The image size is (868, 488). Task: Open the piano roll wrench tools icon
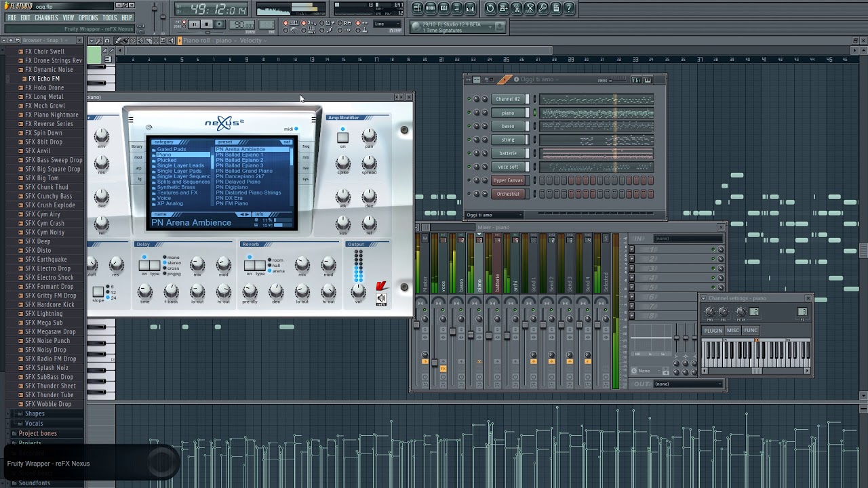(99, 41)
